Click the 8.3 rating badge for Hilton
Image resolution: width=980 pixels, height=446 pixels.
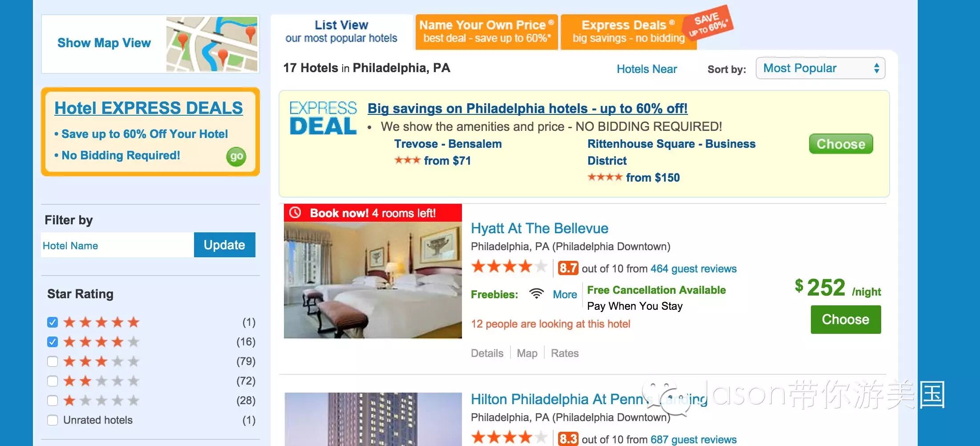coord(568,439)
